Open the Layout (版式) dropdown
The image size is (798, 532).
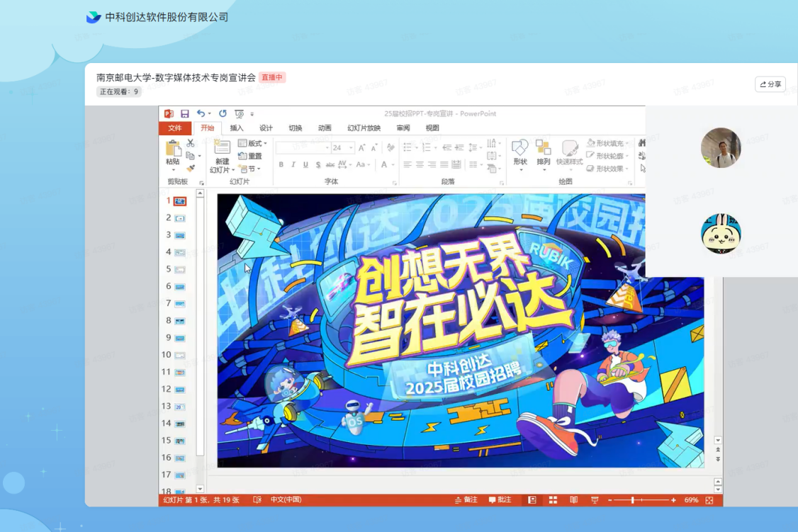[x=253, y=144]
